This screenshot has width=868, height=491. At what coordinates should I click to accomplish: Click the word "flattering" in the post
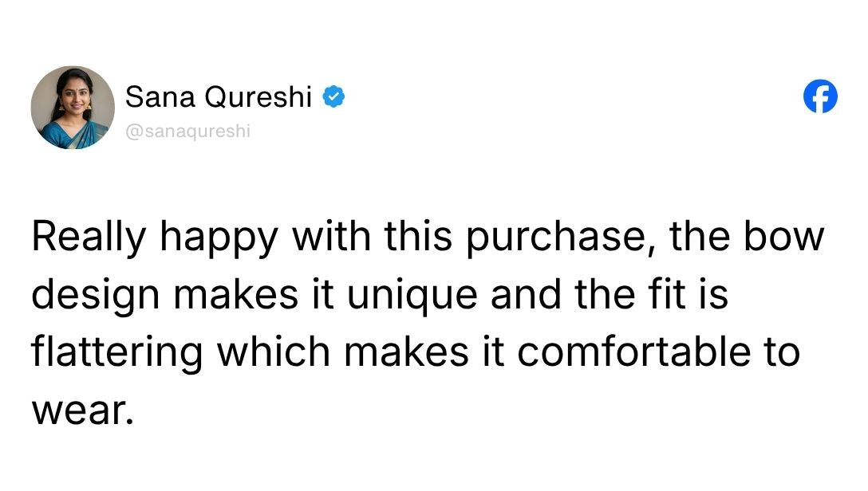click(116, 353)
